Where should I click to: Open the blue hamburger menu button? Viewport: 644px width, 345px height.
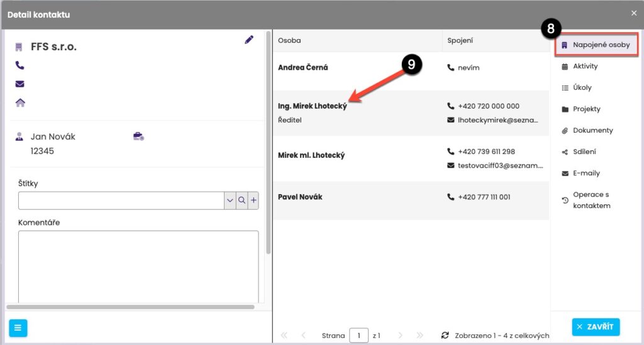[x=18, y=328]
